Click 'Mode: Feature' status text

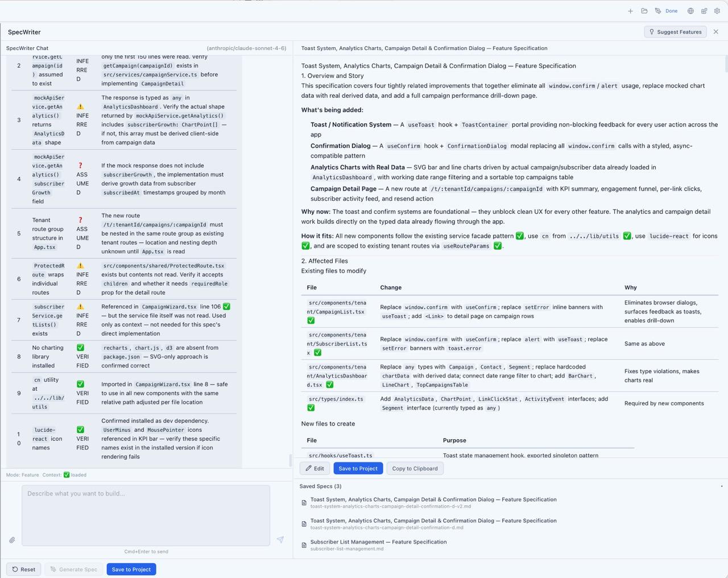tap(23, 475)
